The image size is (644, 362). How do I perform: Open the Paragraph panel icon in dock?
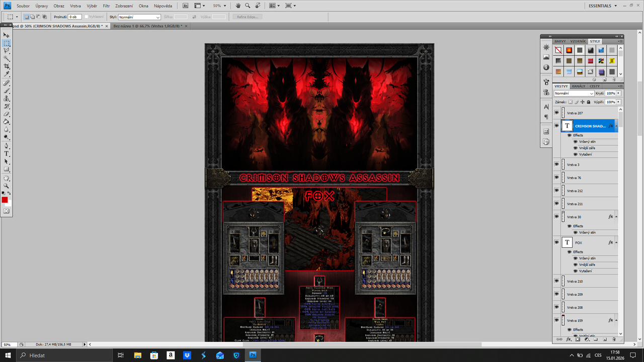point(546,117)
